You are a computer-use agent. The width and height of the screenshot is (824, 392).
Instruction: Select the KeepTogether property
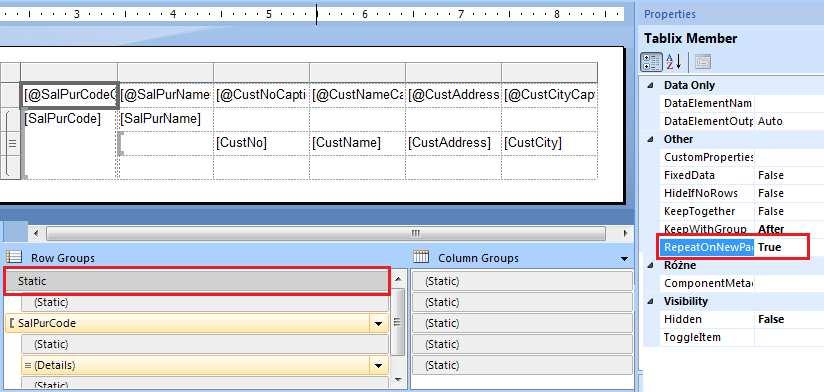tap(699, 211)
